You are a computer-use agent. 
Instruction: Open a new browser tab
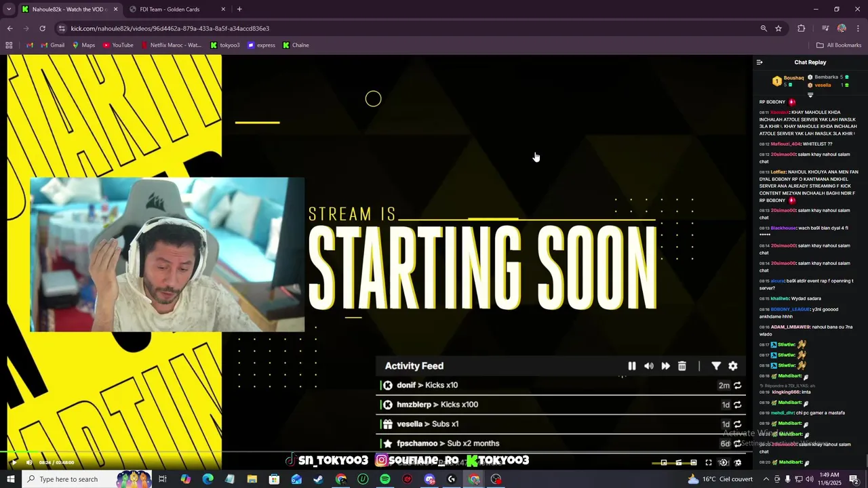(x=239, y=9)
